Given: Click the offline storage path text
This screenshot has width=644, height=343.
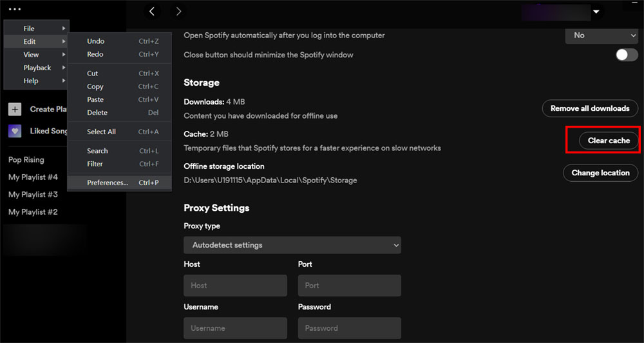Looking at the screenshot, I should [270, 181].
